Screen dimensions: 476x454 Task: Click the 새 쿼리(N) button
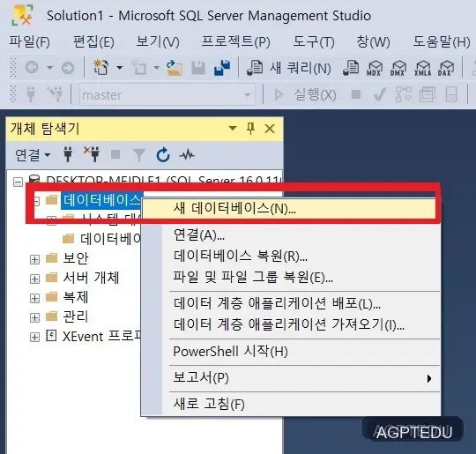point(289,67)
